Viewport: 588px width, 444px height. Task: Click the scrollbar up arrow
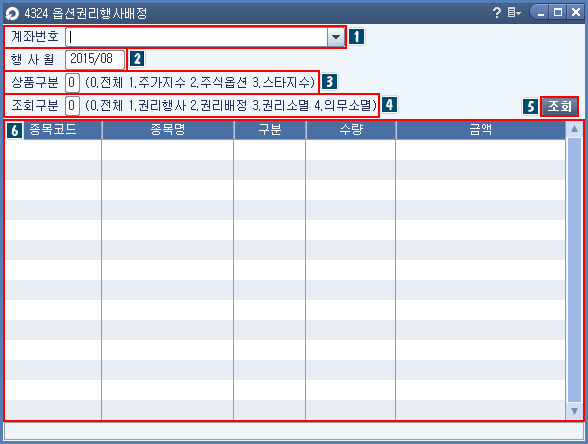(574, 129)
